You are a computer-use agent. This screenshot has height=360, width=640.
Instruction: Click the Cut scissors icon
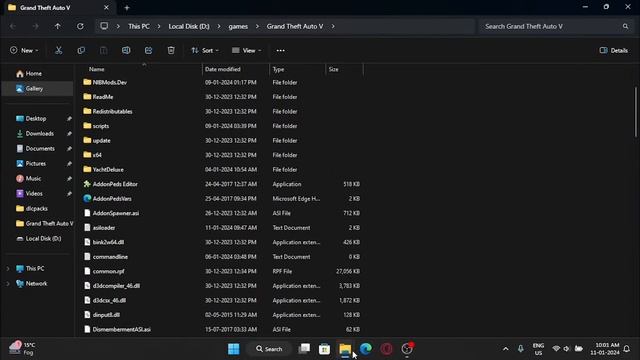59,50
